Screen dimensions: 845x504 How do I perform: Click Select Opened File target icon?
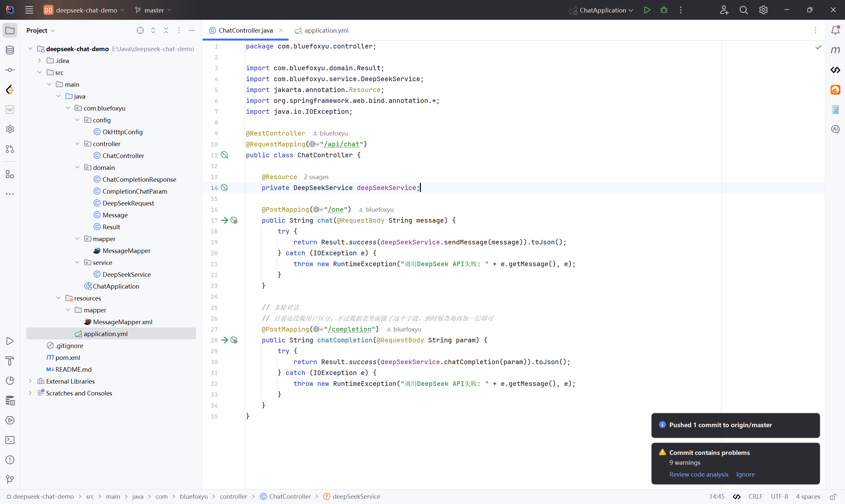point(140,30)
